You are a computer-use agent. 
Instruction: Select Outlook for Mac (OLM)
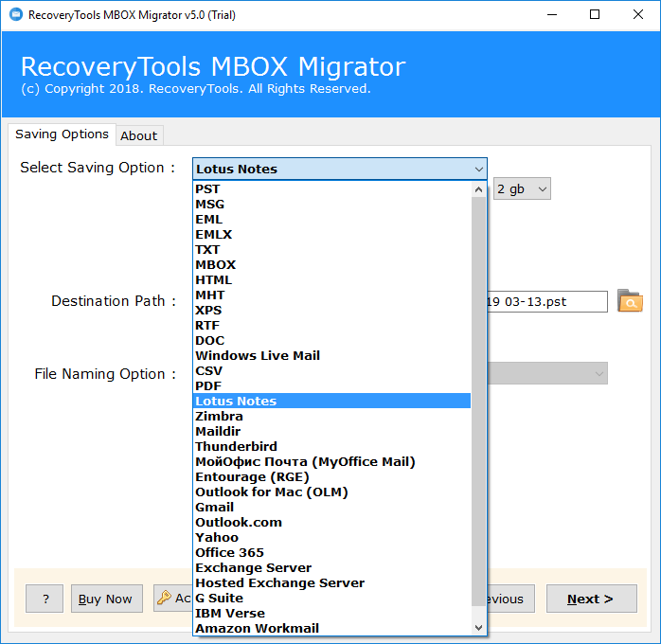[x=332, y=492]
